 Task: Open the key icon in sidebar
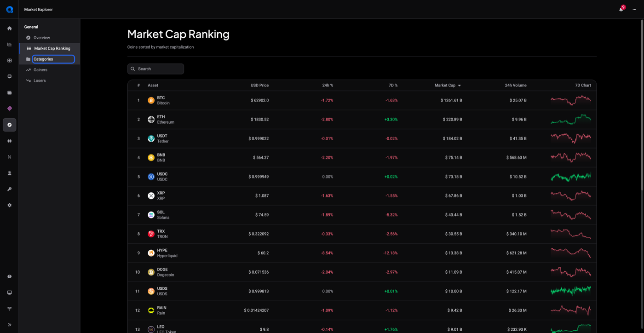(9, 189)
